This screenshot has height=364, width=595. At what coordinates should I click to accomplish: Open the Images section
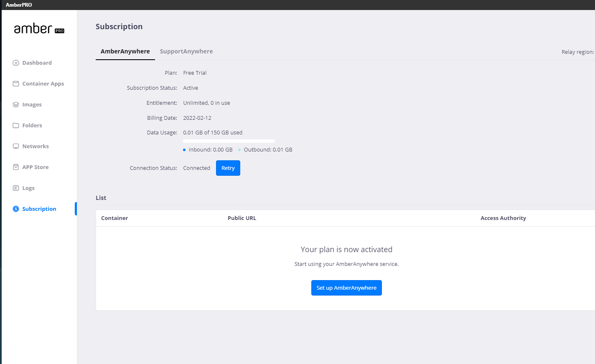32,105
